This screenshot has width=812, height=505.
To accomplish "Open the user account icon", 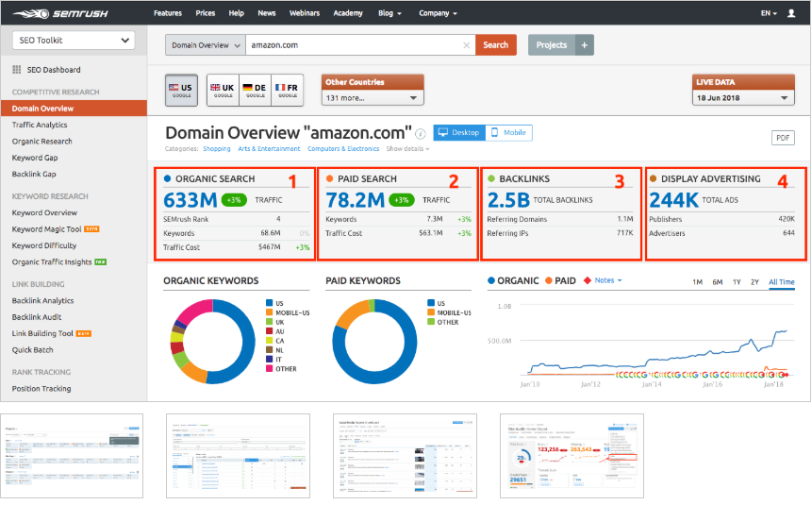I will [x=790, y=13].
